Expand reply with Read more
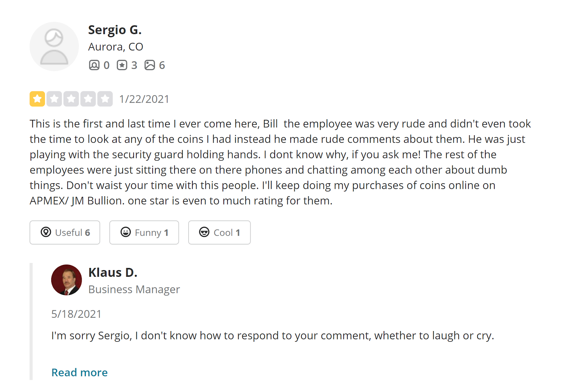Screen dimensions: 561x392 click(x=80, y=372)
